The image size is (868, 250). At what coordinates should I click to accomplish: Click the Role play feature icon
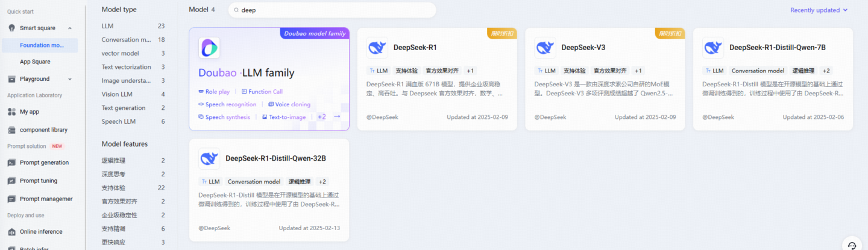(201, 92)
